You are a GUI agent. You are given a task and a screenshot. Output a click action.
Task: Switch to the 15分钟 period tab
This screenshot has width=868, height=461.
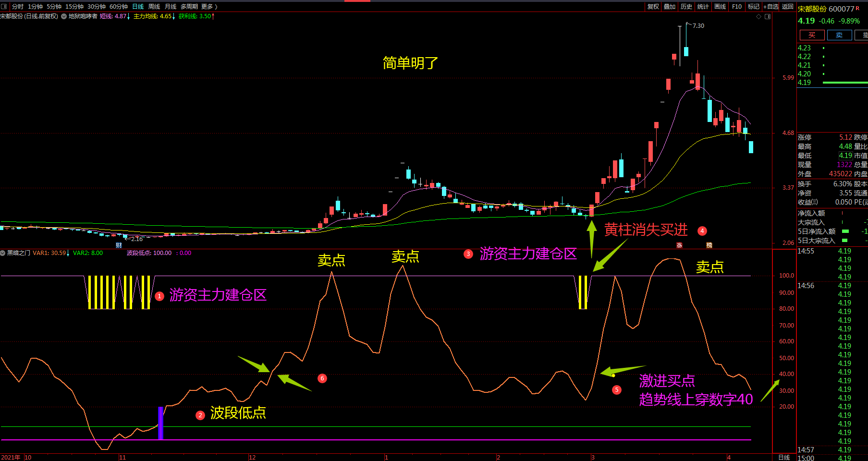74,6
